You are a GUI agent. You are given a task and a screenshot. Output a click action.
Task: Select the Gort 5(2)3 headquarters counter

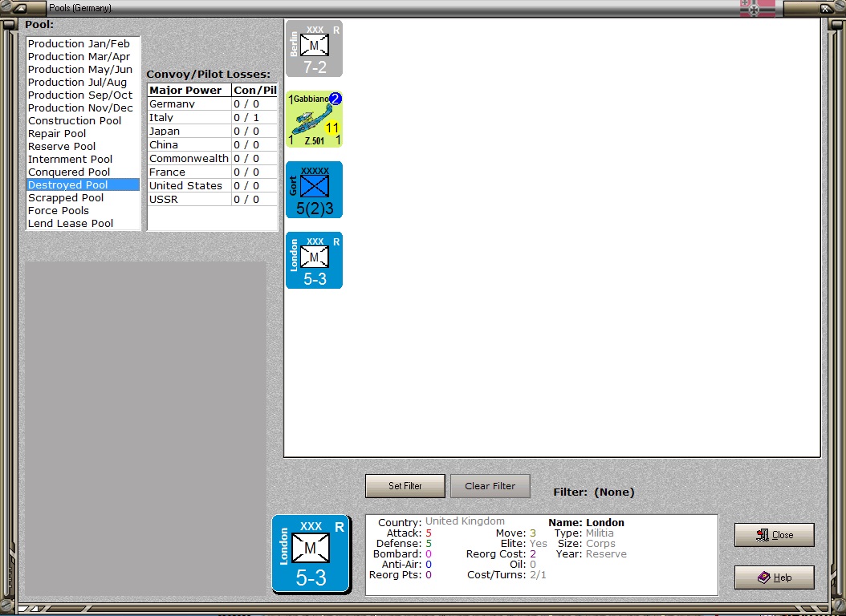tap(314, 190)
